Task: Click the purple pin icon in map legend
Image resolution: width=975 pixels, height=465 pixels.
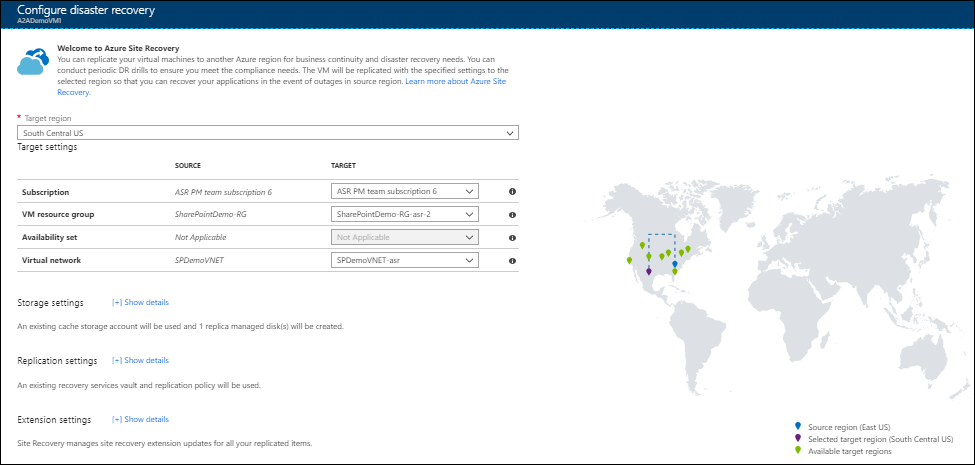Action: (797, 438)
